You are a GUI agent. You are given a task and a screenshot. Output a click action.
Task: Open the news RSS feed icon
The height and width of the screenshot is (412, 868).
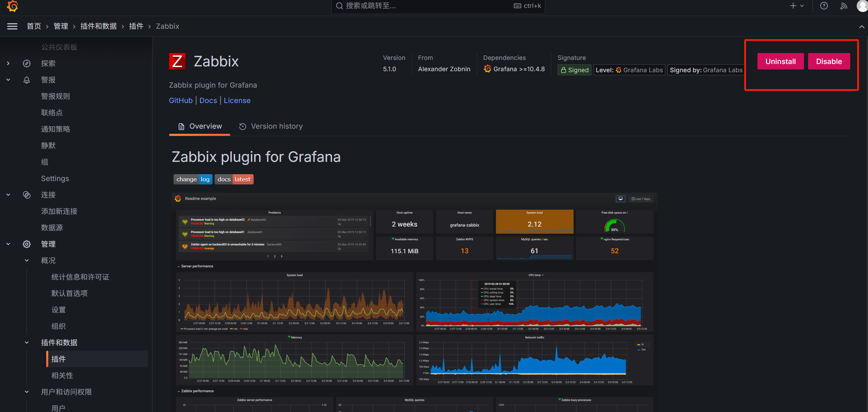pos(844,6)
